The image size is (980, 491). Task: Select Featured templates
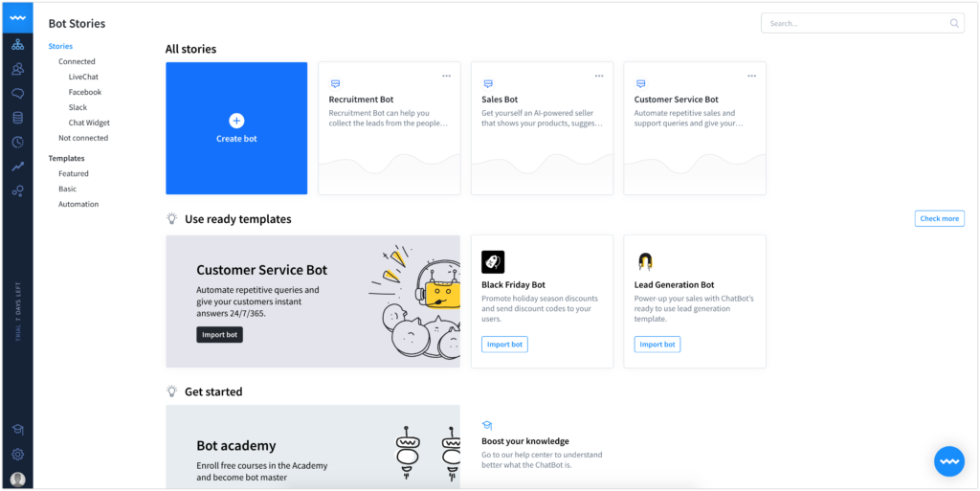click(x=74, y=173)
